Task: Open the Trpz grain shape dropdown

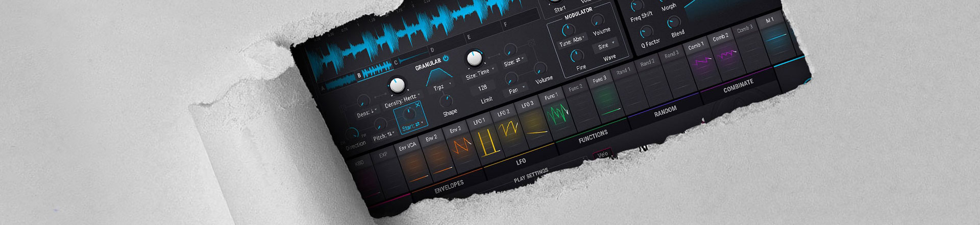Action: coord(442,86)
